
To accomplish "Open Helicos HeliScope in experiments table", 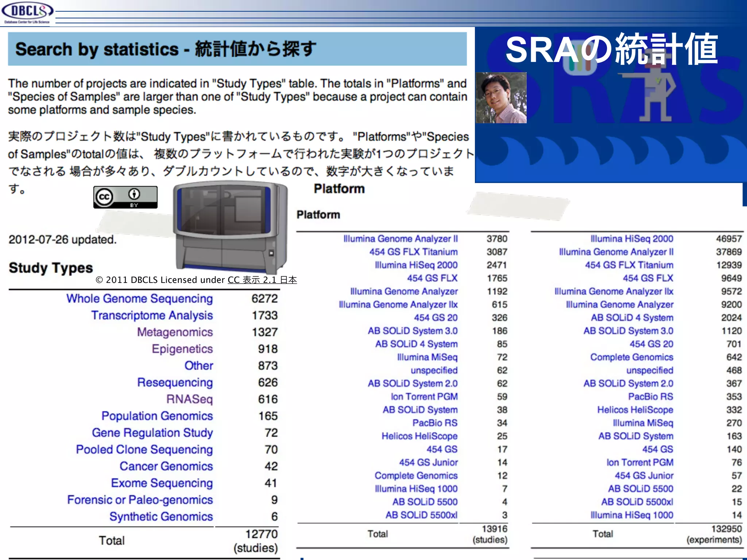I will [635, 410].
